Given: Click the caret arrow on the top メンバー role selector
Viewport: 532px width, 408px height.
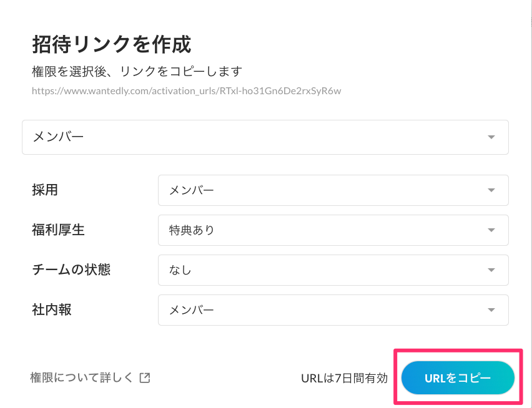Looking at the screenshot, I should coord(491,137).
